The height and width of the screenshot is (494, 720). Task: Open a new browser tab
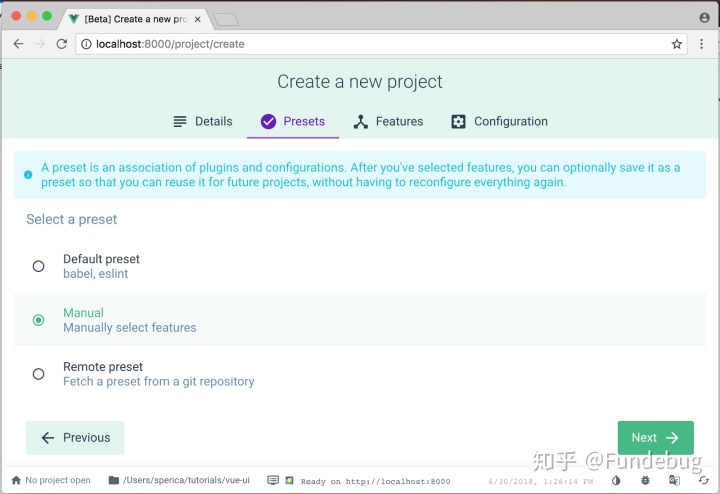(226, 19)
